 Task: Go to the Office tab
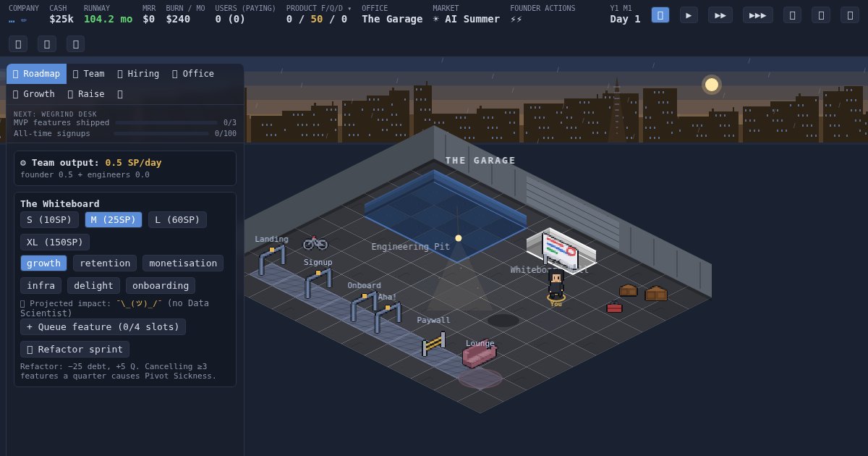click(x=193, y=74)
